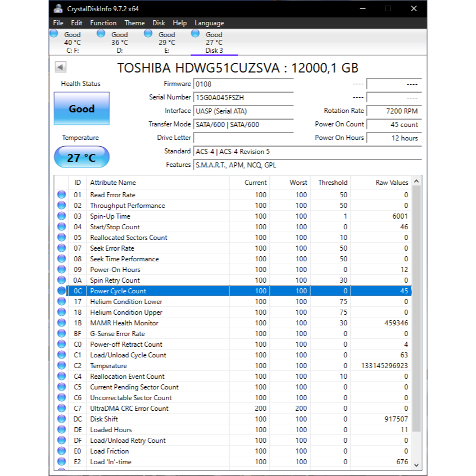The image size is (476, 476).
Task: Select the Disk 3 tab
Action: (214, 42)
